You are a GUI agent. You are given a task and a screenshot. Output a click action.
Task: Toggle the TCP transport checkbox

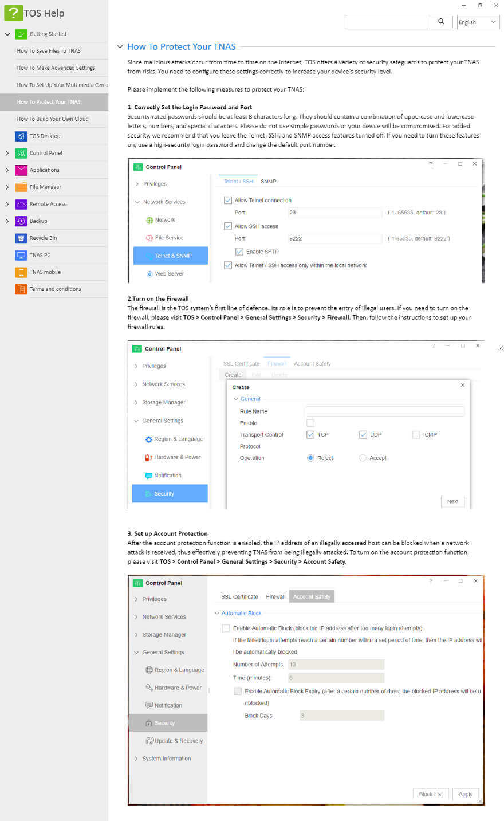point(310,435)
